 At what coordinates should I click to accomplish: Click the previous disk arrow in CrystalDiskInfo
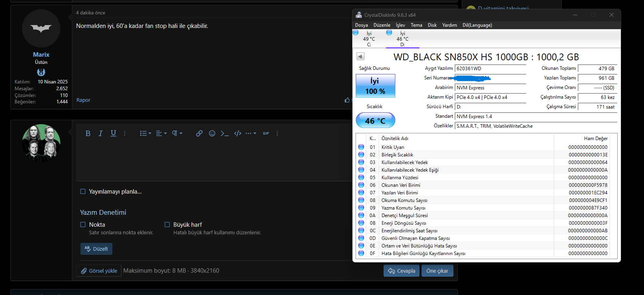[x=360, y=57]
